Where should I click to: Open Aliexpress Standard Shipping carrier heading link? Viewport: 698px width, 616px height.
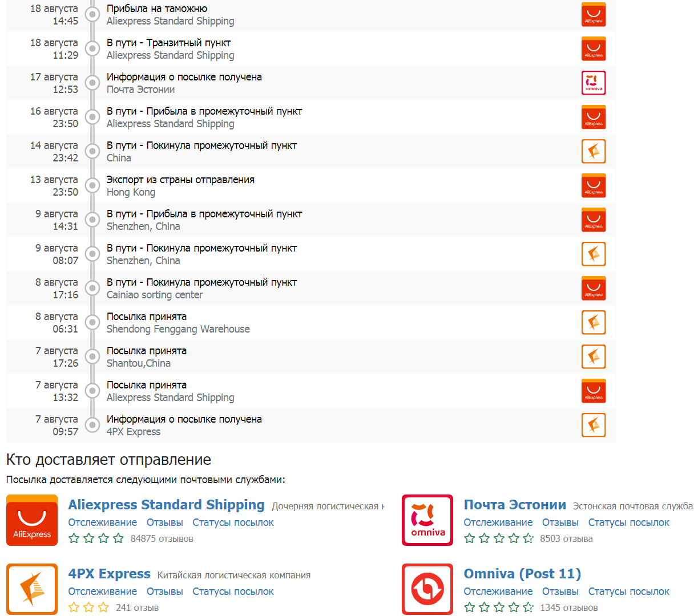tap(166, 505)
